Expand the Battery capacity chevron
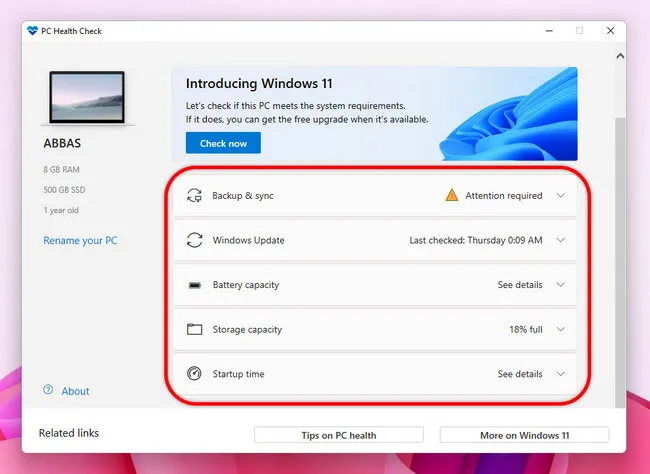The height and width of the screenshot is (474, 650). tap(560, 285)
